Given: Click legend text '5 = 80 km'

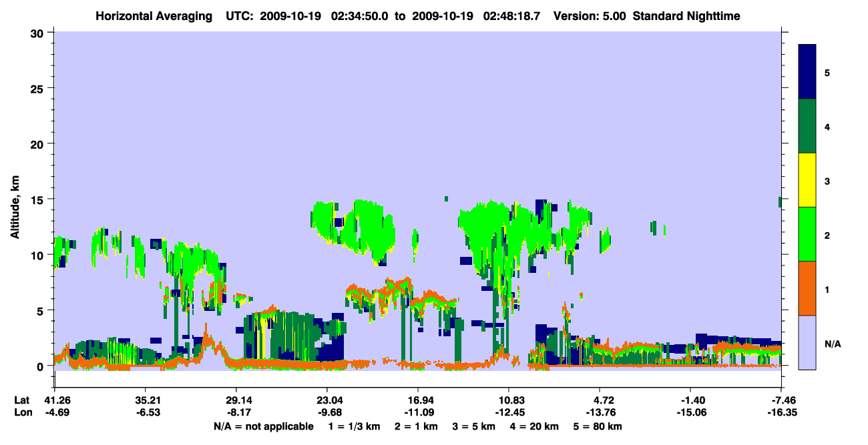Looking at the screenshot, I should coord(599,426).
